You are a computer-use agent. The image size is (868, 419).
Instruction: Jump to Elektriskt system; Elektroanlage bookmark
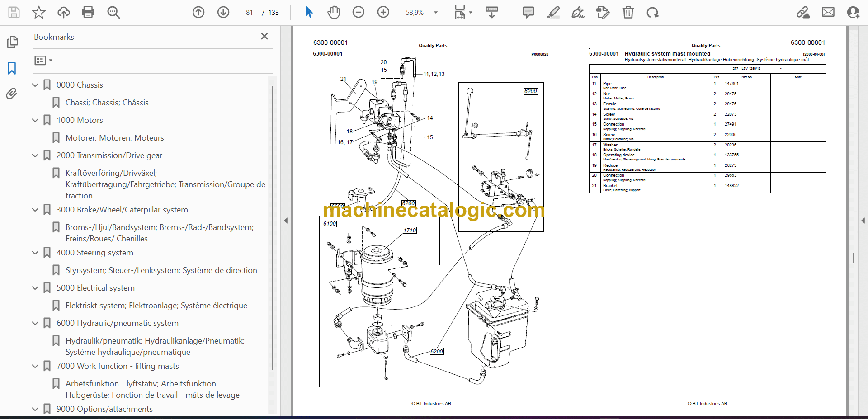point(156,306)
